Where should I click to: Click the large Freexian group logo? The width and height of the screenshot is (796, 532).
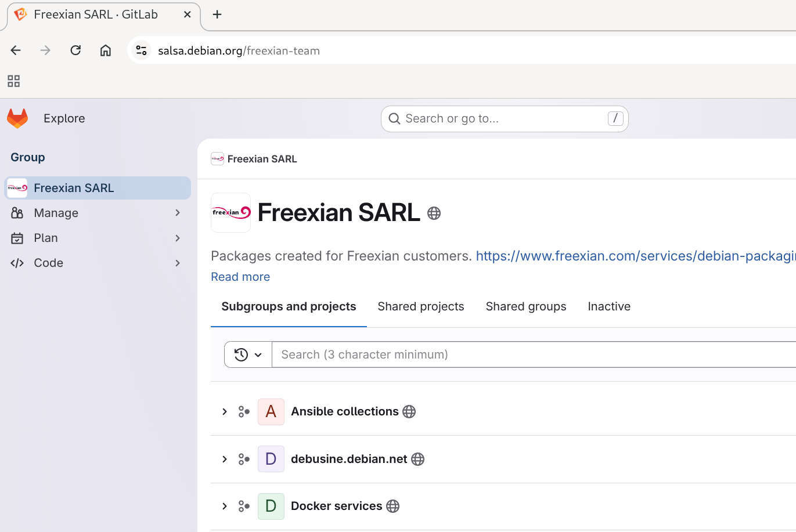[230, 212]
